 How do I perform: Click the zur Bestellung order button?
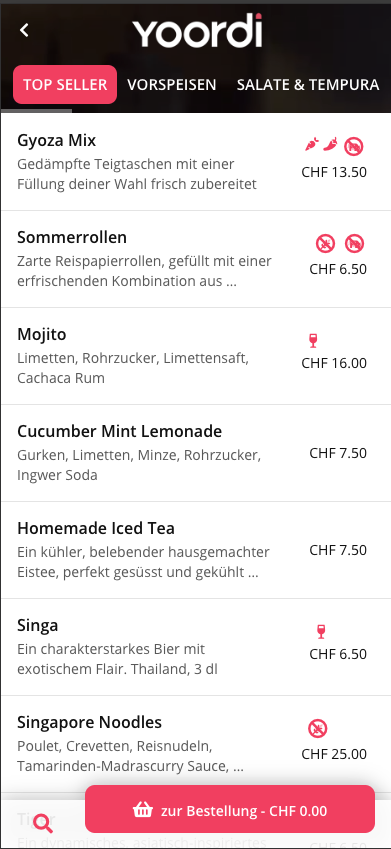tap(230, 809)
